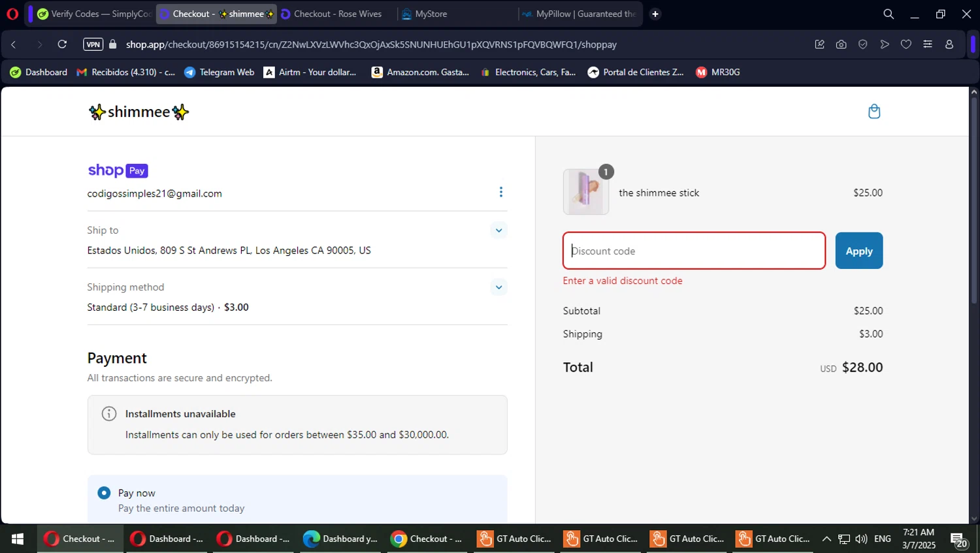980x553 pixels.
Task: Open Telegram Web bookmark
Action: 220,72
